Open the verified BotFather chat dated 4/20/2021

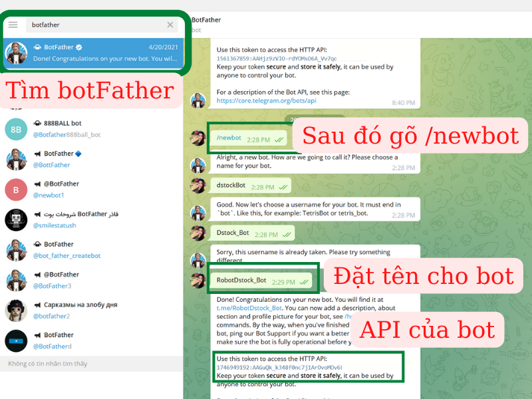[x=93, y=53]
